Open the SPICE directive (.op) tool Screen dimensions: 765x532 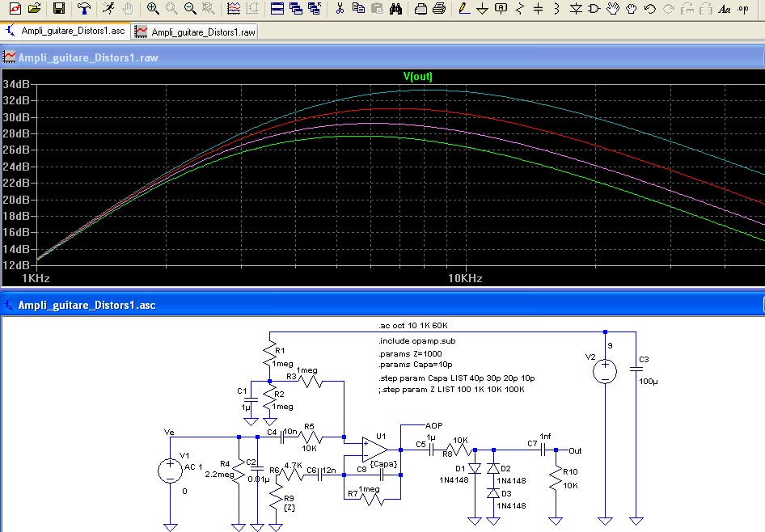click(x=743, y=9)
